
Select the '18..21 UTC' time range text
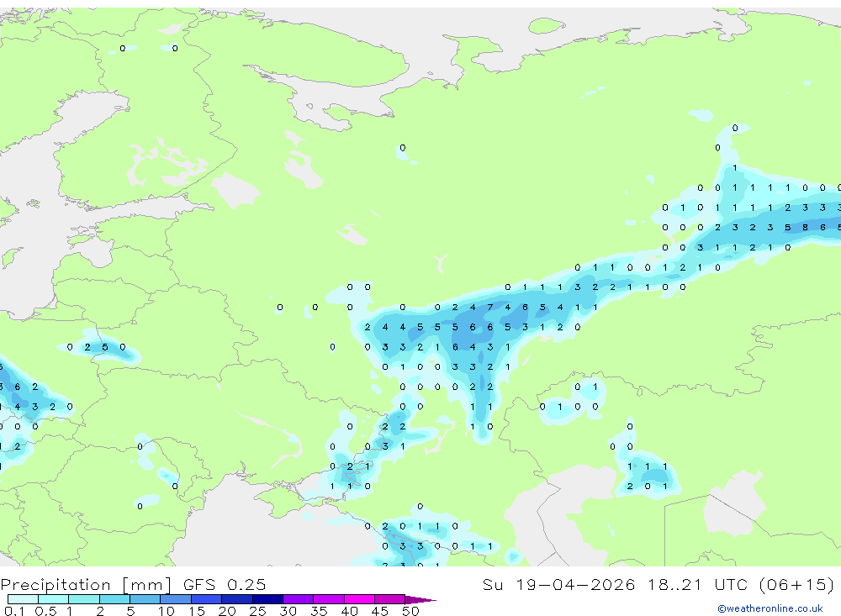tap(698, 584)
